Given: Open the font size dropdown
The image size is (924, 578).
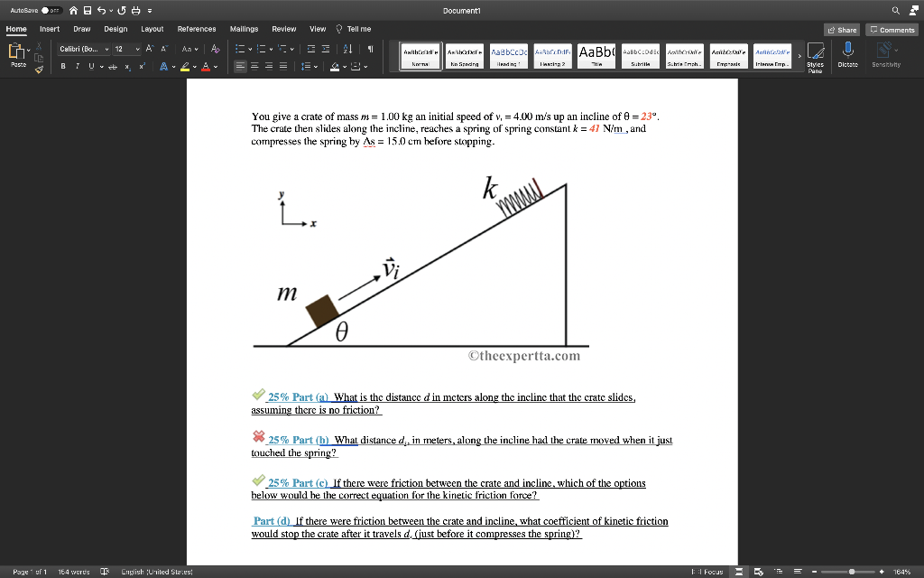Looking at the screenshot, I should tap(136, 50).
